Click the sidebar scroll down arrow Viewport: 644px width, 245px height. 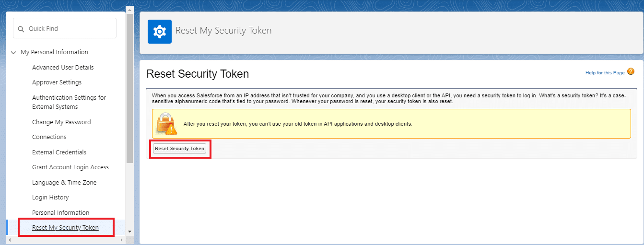[129, 231]
